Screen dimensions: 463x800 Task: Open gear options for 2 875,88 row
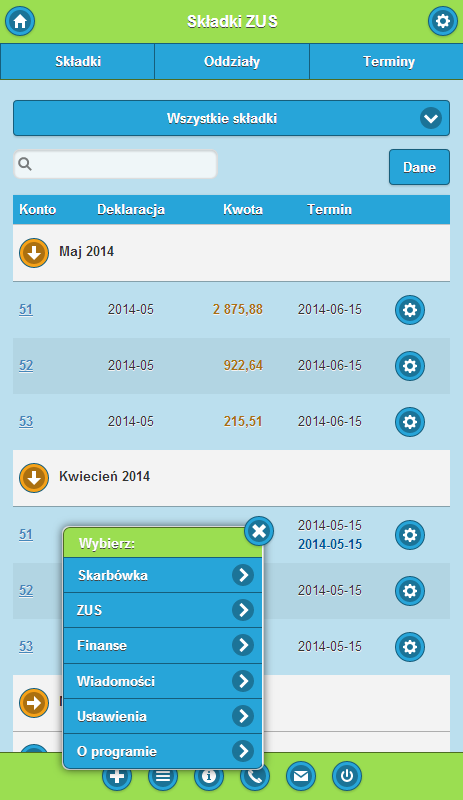tap(410, 310)
